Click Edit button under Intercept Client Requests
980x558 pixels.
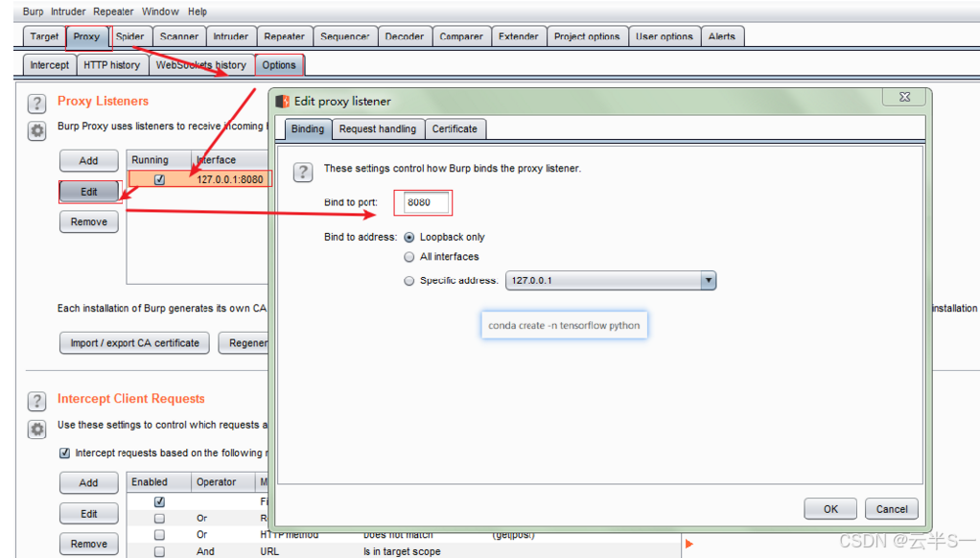89,514
